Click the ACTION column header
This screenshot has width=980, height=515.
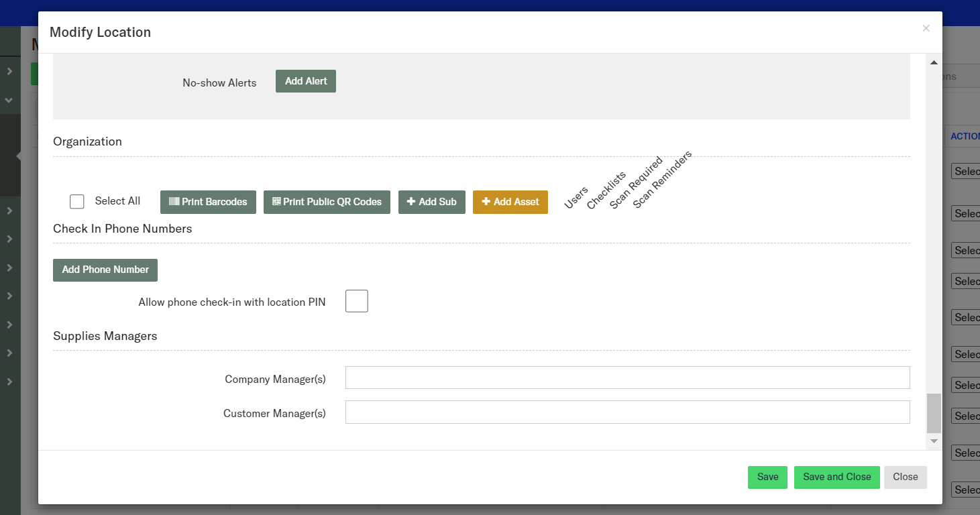965,136
